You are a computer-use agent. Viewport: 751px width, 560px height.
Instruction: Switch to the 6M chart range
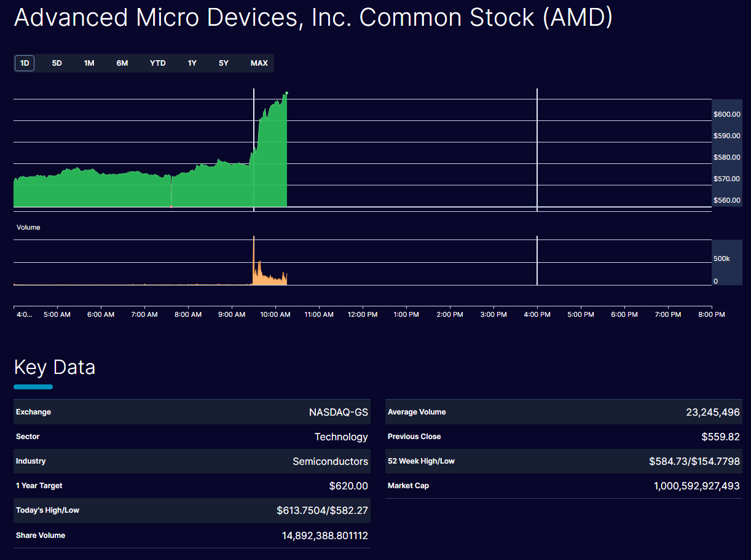point(122,63)
